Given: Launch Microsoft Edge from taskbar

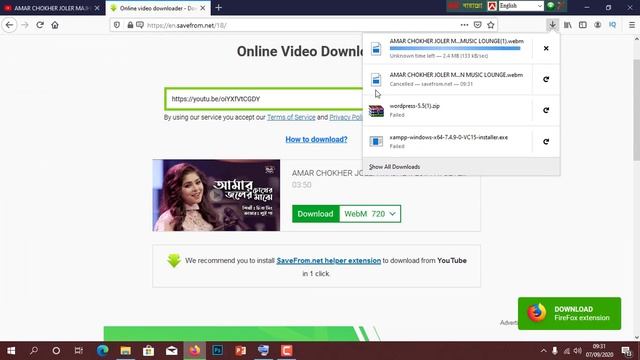Looking at the screenshot, I should 102,351.
